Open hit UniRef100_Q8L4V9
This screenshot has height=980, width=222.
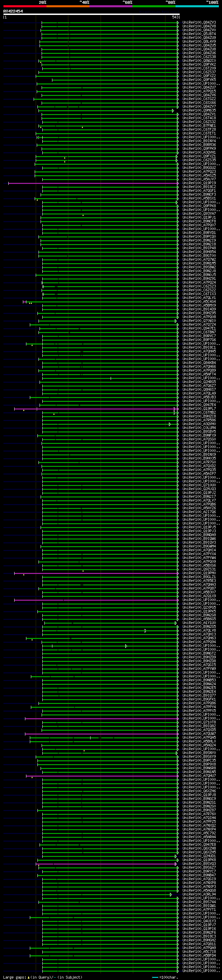click(x=199, y=41)
